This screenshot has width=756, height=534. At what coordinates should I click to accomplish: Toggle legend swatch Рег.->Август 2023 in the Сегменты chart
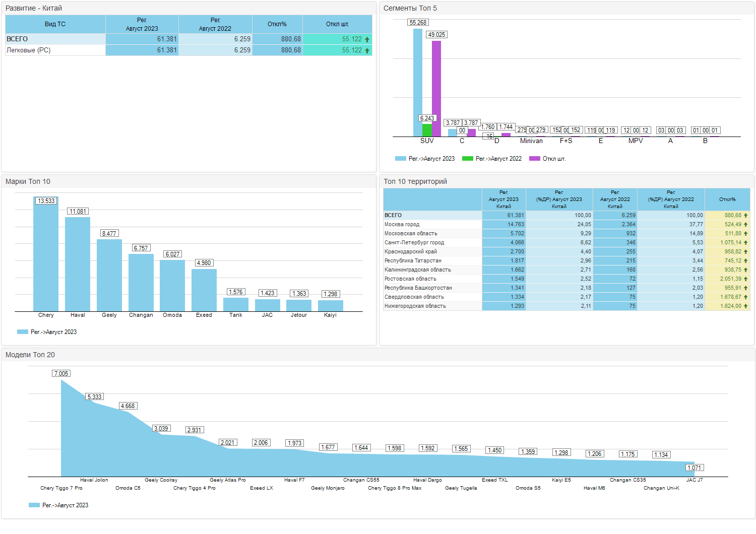coord(400,159)
